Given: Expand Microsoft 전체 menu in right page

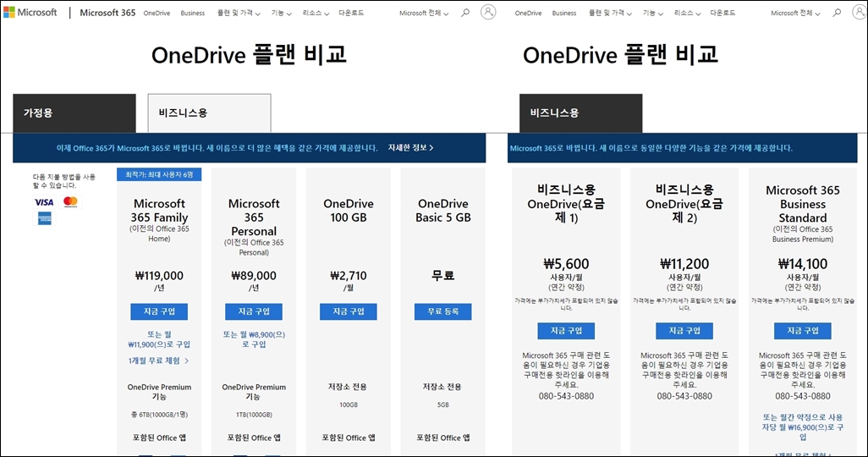Looking at the screenshot, I should tap(795, 13).
